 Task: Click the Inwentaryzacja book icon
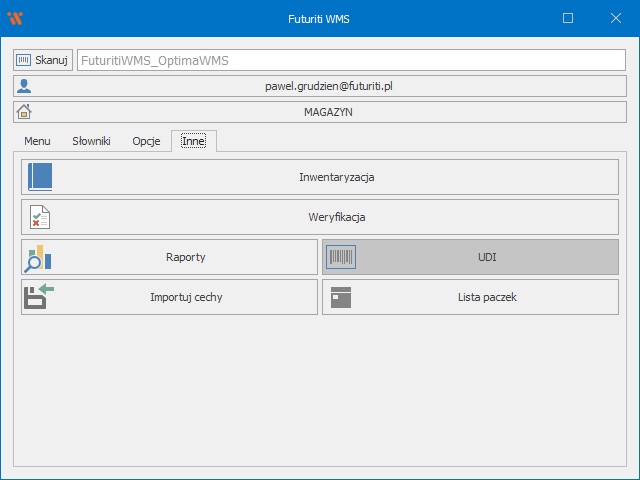coord(40,177)
